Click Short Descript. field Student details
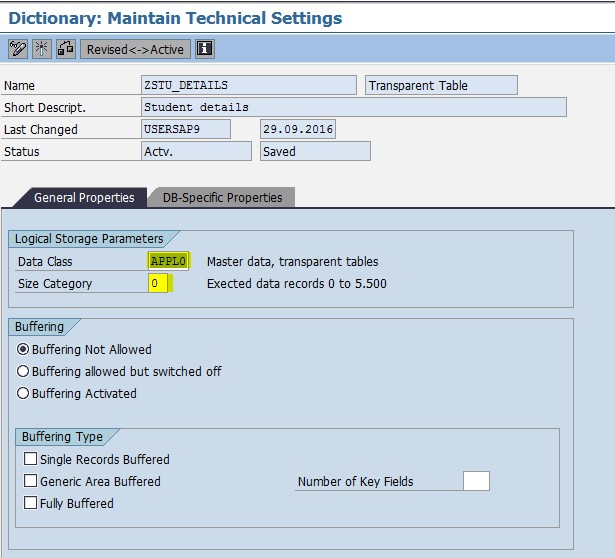Screen dimensions: 615x558 coord(354,107)
